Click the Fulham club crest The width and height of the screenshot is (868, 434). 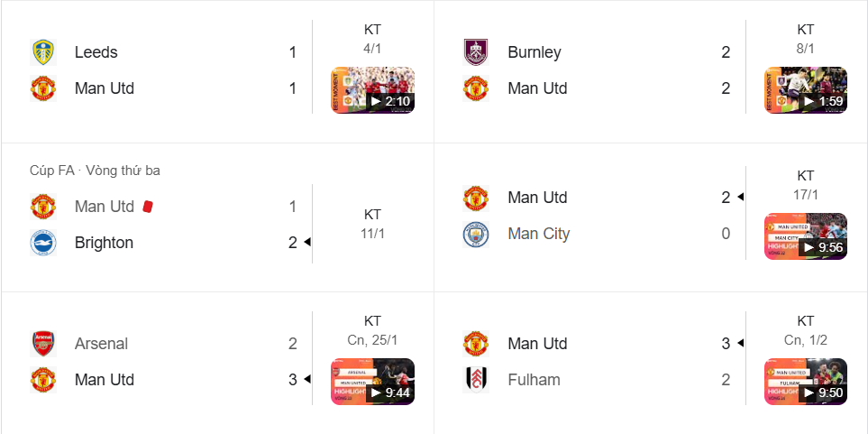475,380
